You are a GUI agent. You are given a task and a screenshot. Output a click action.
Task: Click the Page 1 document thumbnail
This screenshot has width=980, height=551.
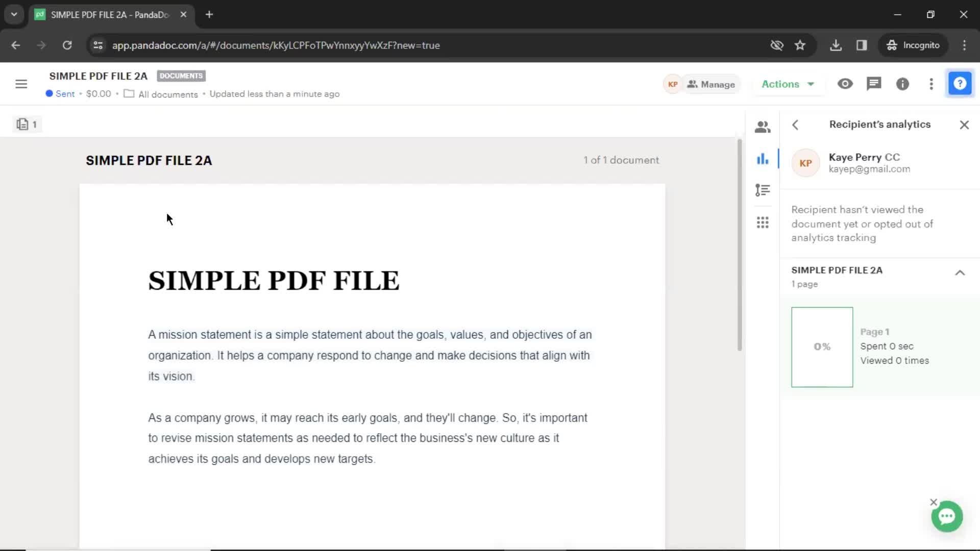coord(822,346)
